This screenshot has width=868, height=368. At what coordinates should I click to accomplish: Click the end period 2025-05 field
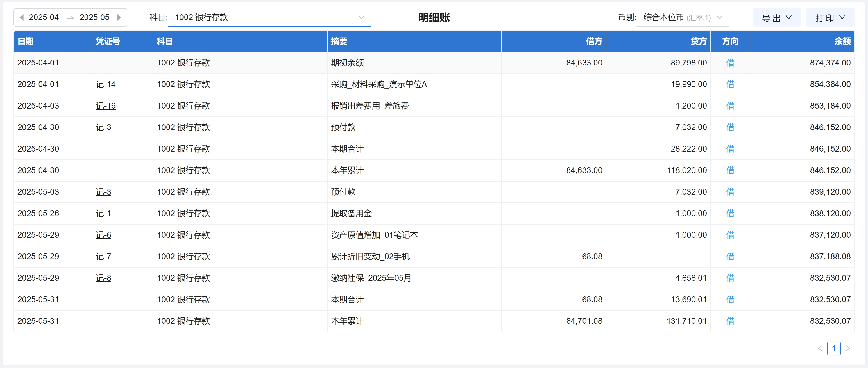[94, 17]
